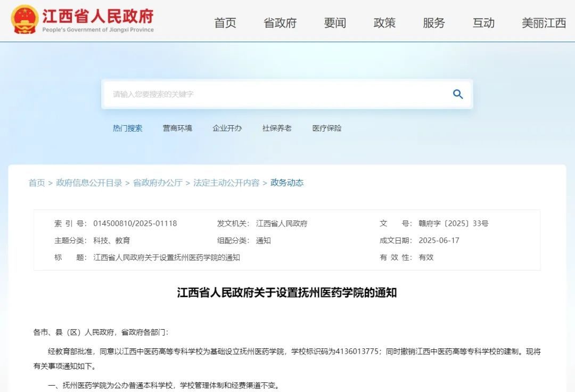Click the 热门搜索 label
575x392 pixels.
128,128
